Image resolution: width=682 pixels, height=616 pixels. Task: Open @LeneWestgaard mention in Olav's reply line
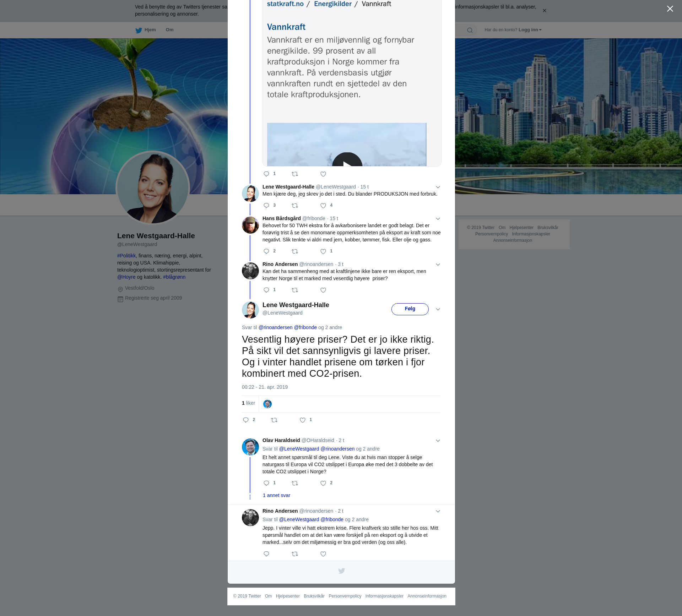tap(299, 449)
